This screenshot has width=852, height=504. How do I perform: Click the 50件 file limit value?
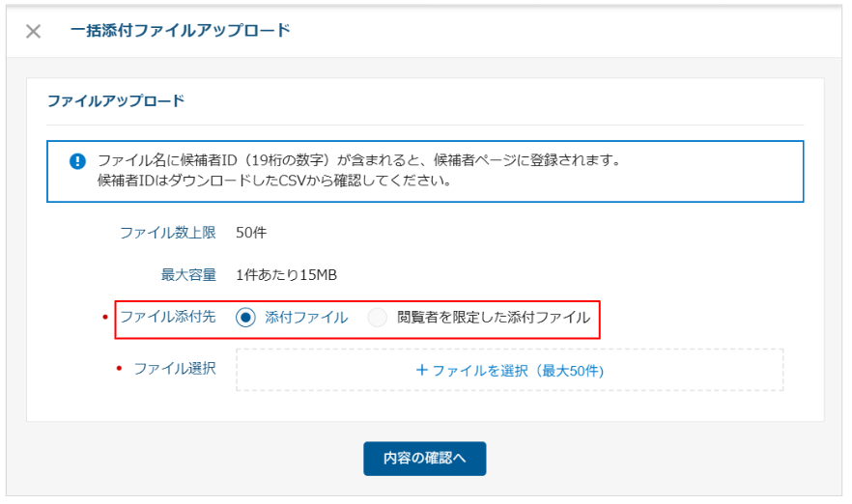click(x=252, y=233)
